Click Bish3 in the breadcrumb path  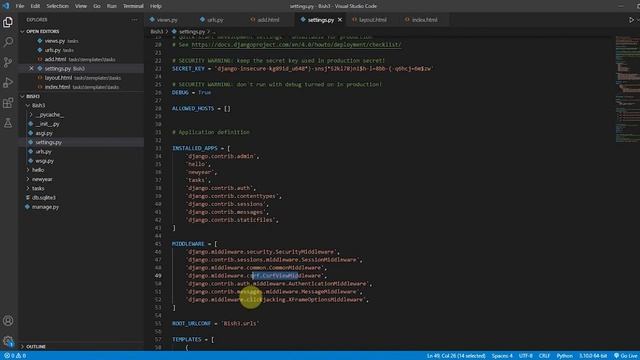[156, 31]
